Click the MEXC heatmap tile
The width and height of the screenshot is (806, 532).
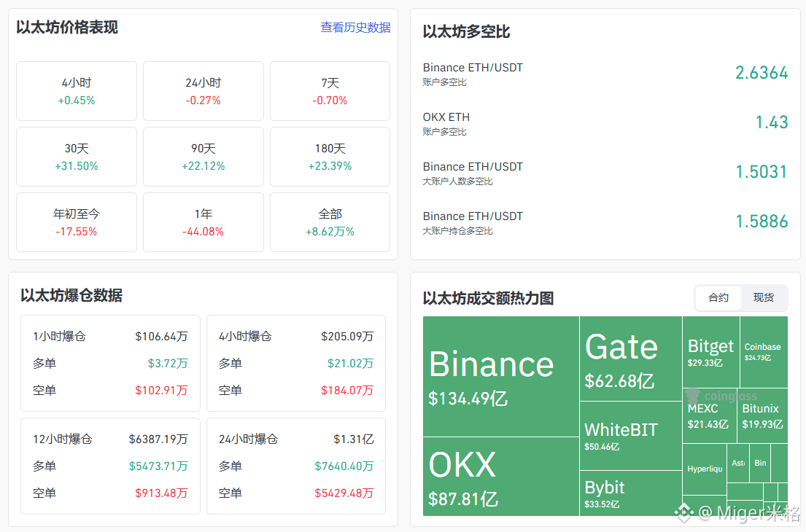coord(710,415)
